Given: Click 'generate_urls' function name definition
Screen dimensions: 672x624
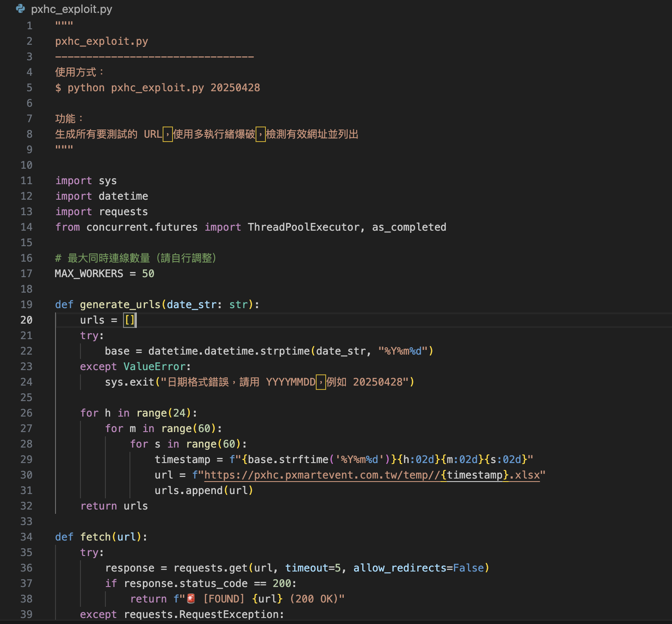Looking at the screenshot, I should (x=120, y=305).
